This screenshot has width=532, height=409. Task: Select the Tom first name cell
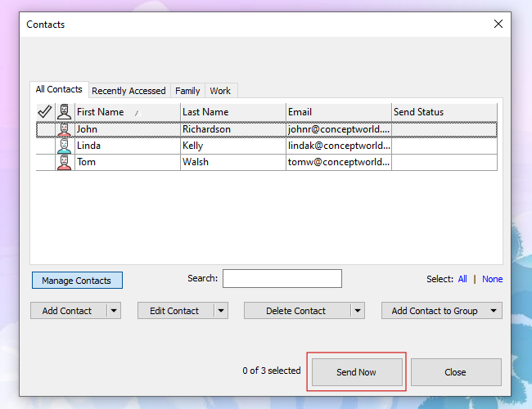(x=128, y=162)
